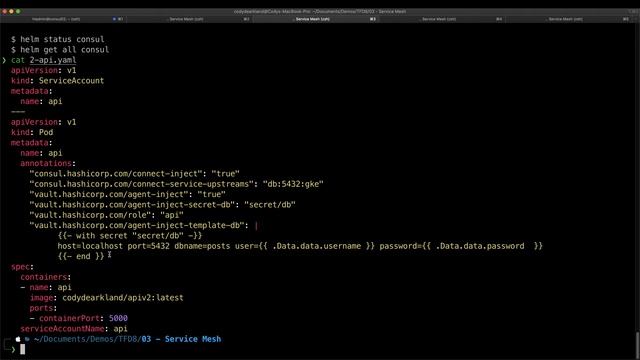
Task: Switch to the Service Mesh tab marked ⌘2
Action: coord(190,19)
